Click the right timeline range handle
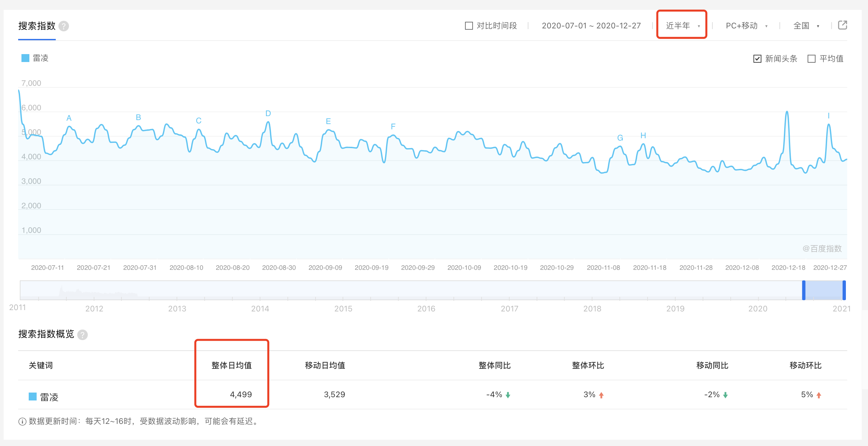The image size is (868, 446). pos(844,290)
